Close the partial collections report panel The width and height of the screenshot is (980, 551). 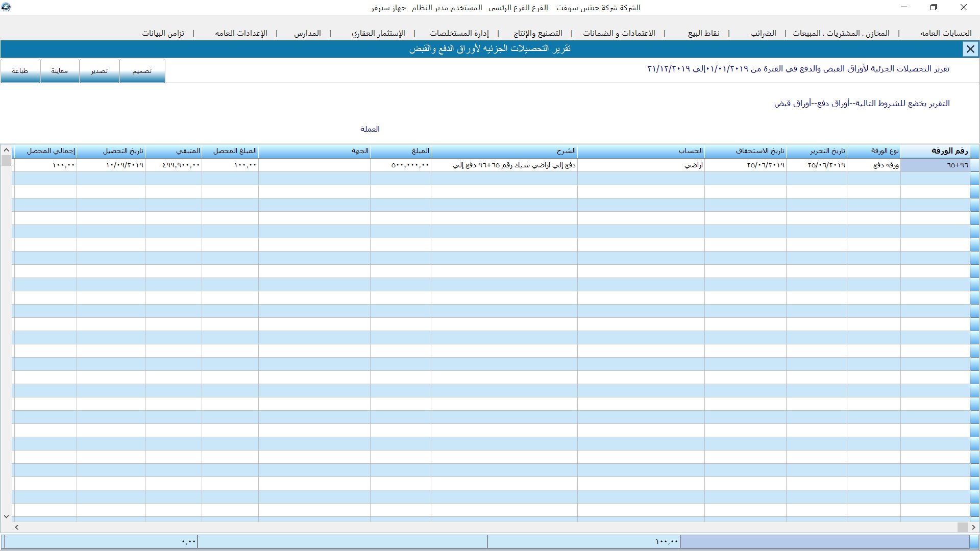970,49
